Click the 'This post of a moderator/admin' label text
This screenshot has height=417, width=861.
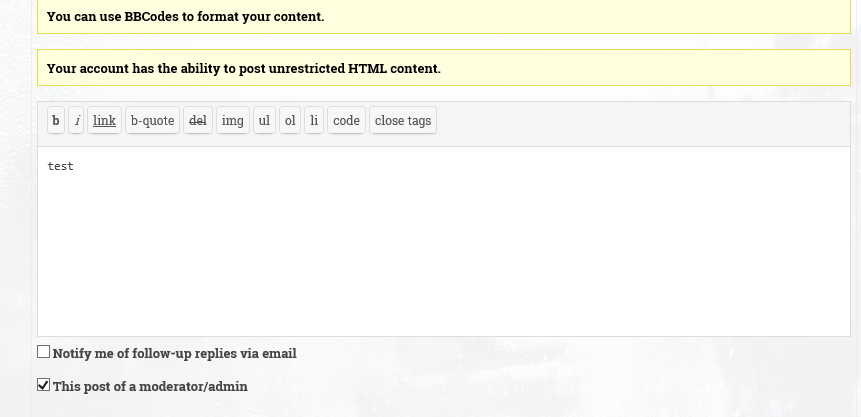[150, 386]
